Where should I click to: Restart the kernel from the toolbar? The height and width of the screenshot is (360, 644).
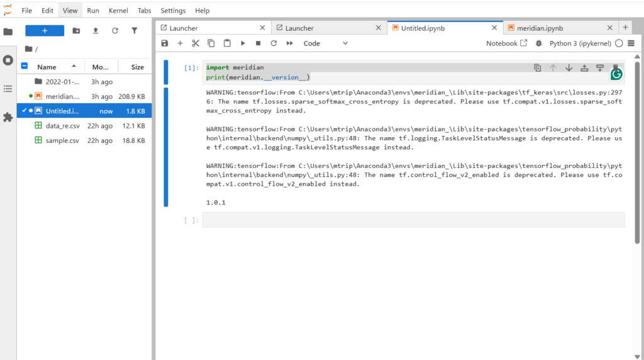click(274, 43)
